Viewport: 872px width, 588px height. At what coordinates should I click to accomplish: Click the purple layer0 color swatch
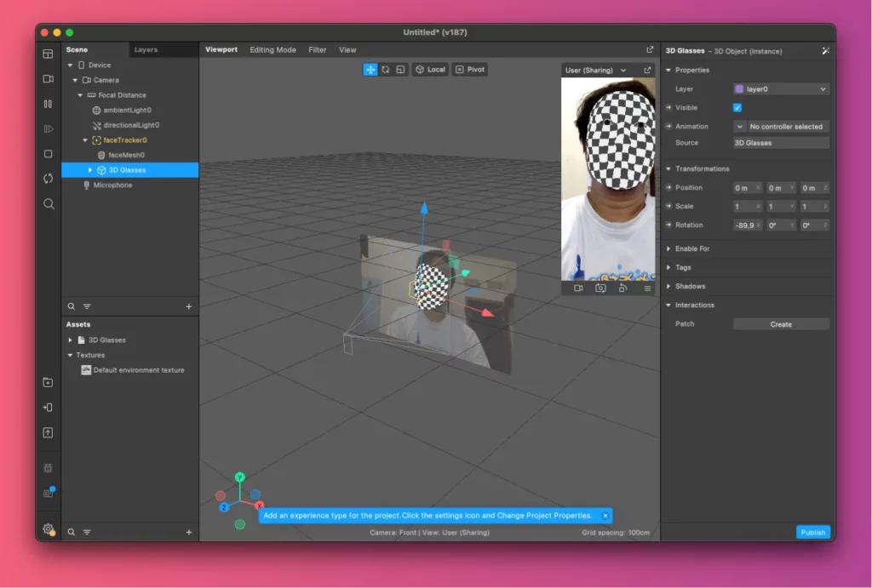pyautogui.click(x=739, y=89)
